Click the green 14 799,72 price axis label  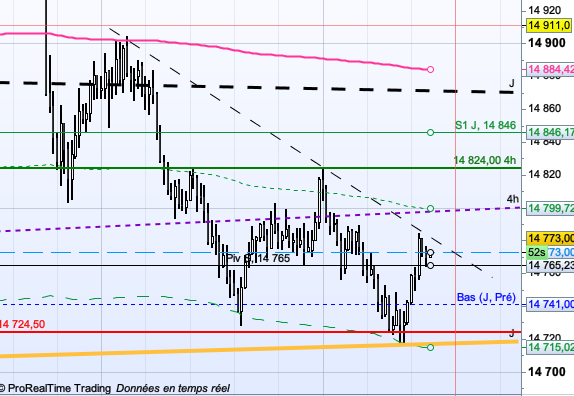[x=550, y=208]
